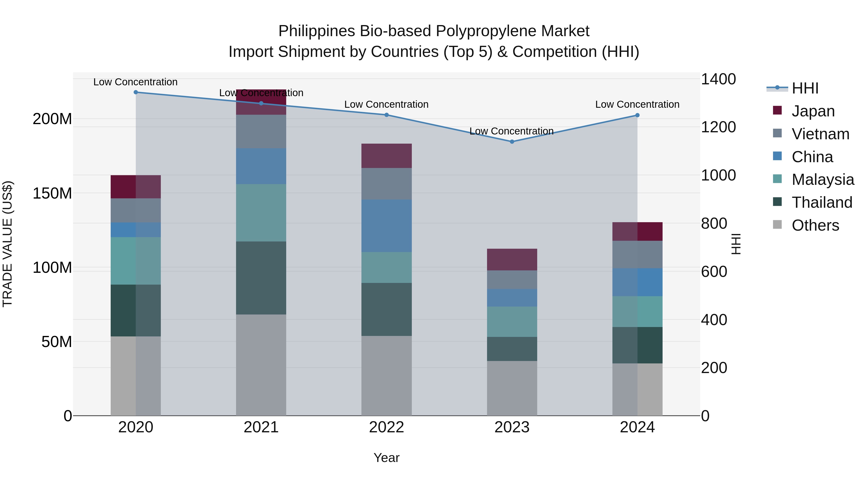Click the 2020 Japan bar segment
Viewport: 868px width, 488px height.
(x=136, y=187)
